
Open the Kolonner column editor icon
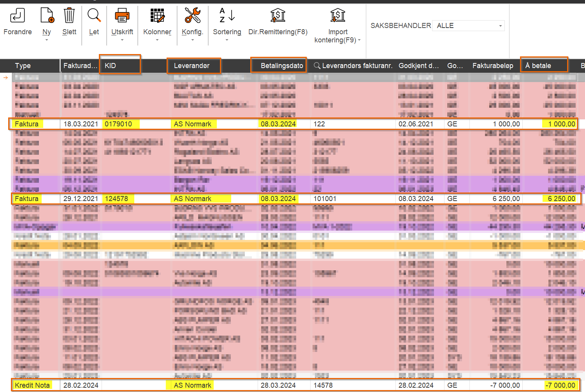pyautogui.click(x=157, y=16)
